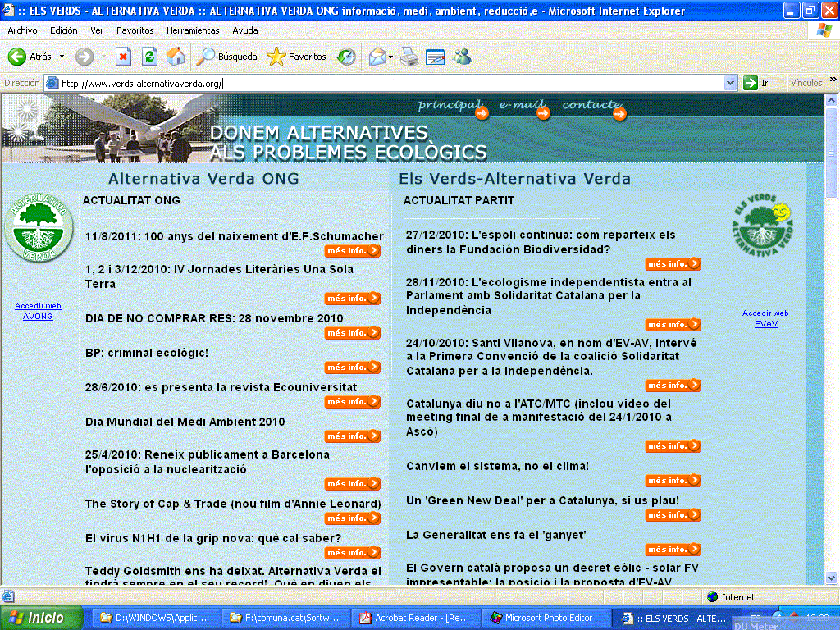Open the mail envelope icon
The width and height of the screenshot is (840, 630).
click(377, 57)
